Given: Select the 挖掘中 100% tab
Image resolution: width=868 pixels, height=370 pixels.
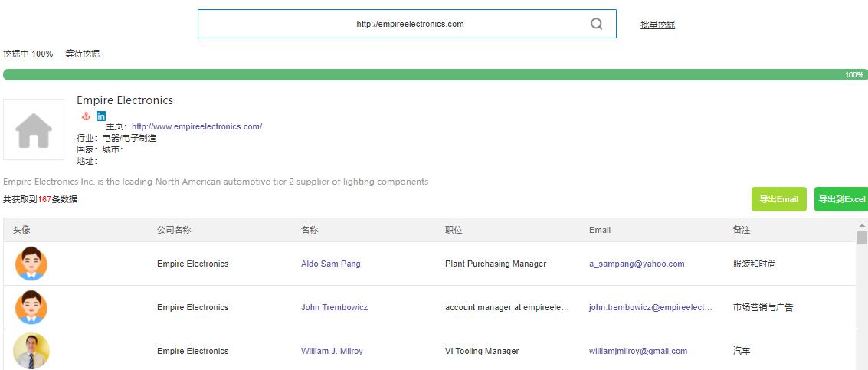Looking at the screenshot, I should 28,54.
